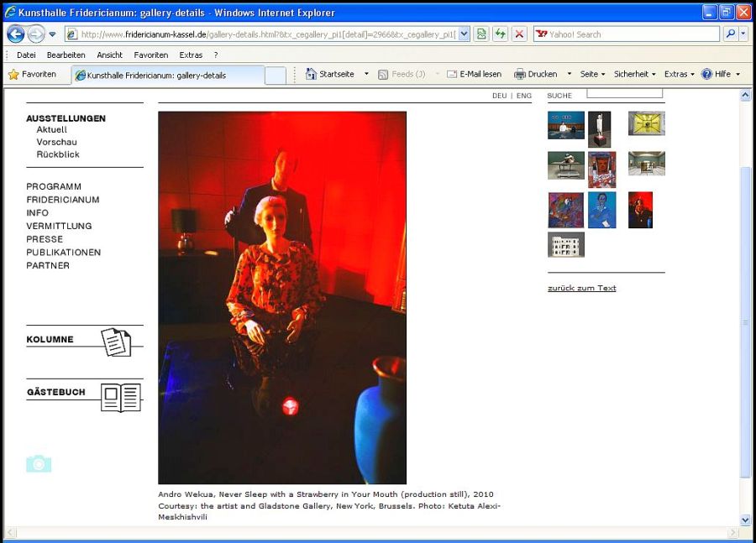Open the purple abstract painting thumbnail
Screen dimensions: 756x543
coord(566,210)
